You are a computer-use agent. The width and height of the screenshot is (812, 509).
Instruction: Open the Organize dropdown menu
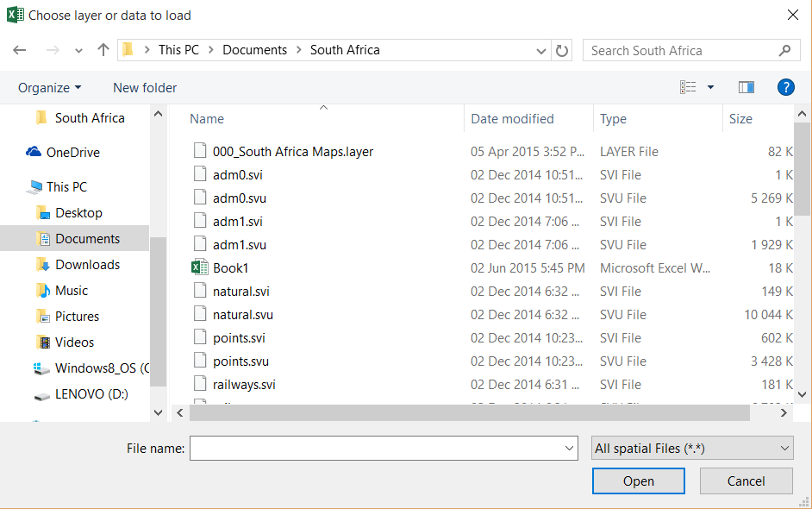tap(50, 87)
